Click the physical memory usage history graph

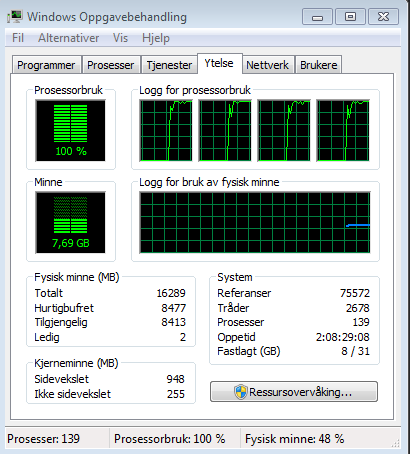(255, 222)
